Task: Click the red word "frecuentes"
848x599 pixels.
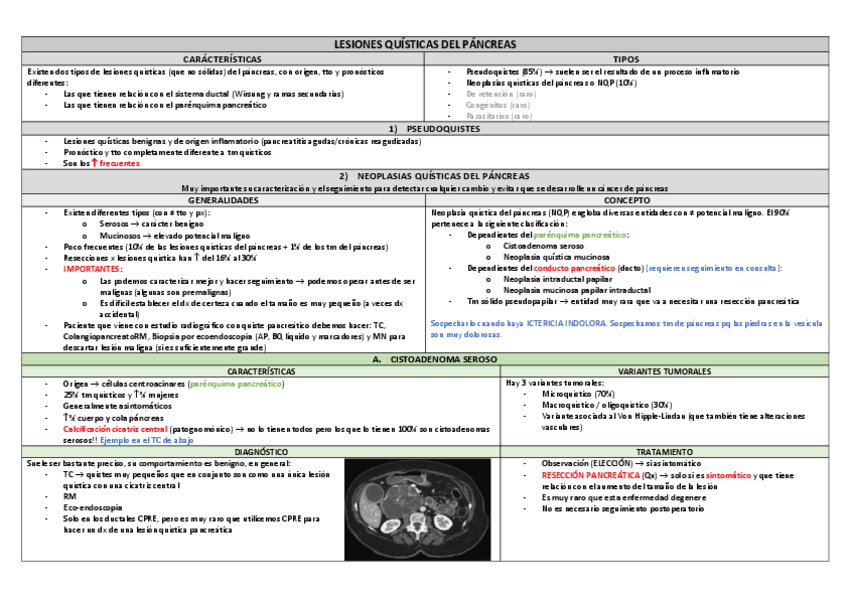Action: coord(120,163)
